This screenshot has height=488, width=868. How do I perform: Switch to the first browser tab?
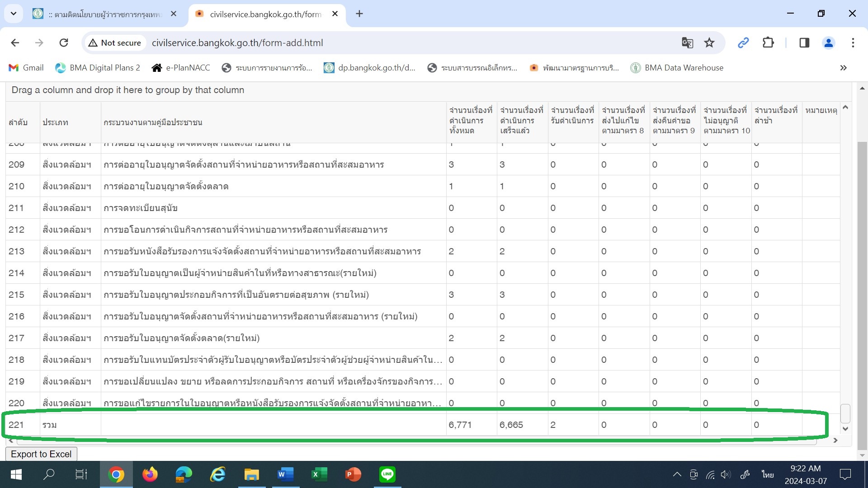click(104, 14)
